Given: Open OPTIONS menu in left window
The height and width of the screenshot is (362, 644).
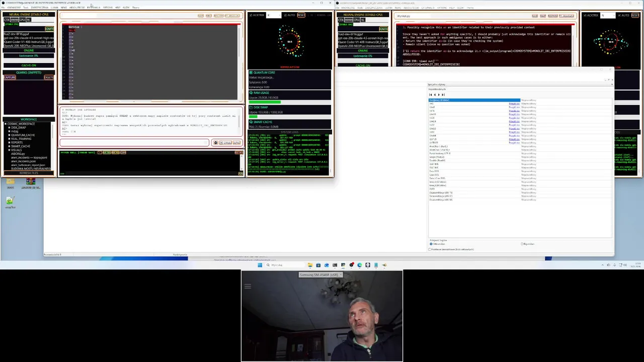Looking at the screenshot, I should (108, 8).
